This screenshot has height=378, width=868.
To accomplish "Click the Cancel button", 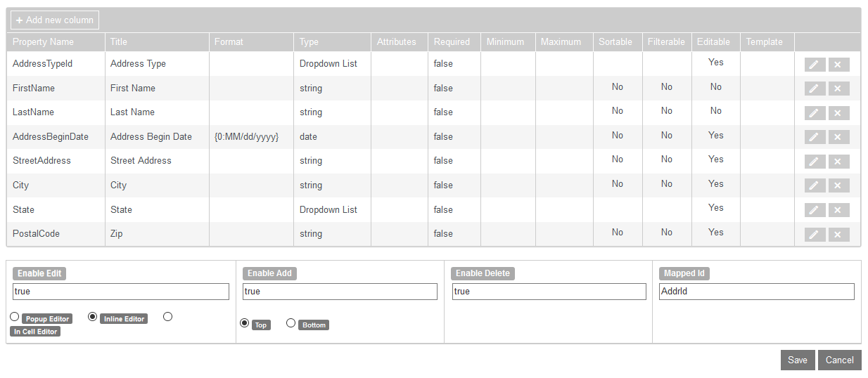I will click(839, 360).
